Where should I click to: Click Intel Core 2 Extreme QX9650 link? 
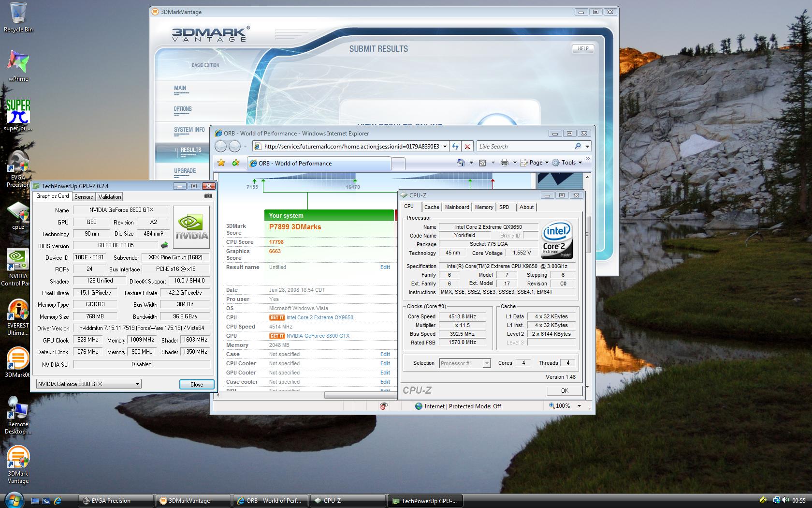click(319, 317)
